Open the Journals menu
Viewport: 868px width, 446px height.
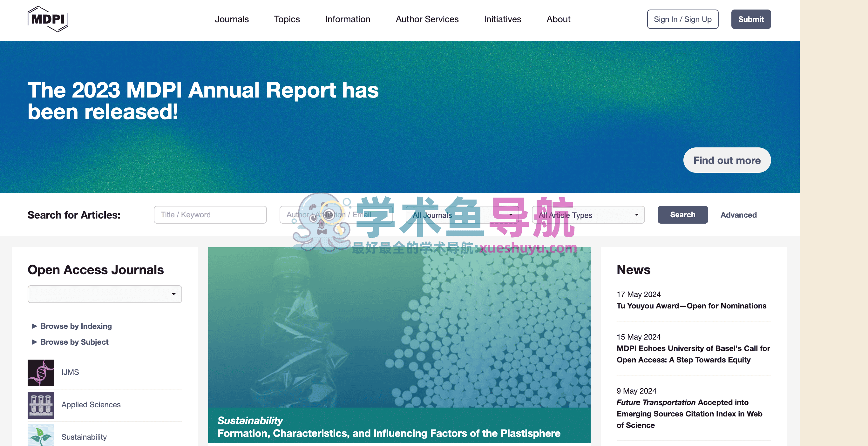(232, 19)
